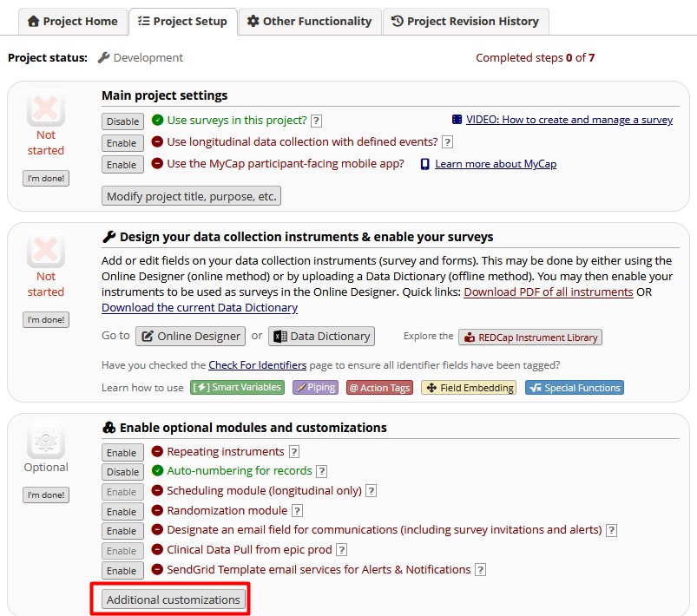Screen dimensions: 697x616
Task: Click help icon for Designate email field
Action: click(x=611, y=530)
